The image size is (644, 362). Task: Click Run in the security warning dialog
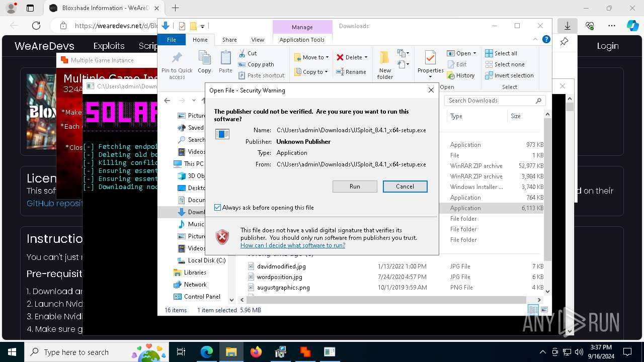click(x=355, y=187)
